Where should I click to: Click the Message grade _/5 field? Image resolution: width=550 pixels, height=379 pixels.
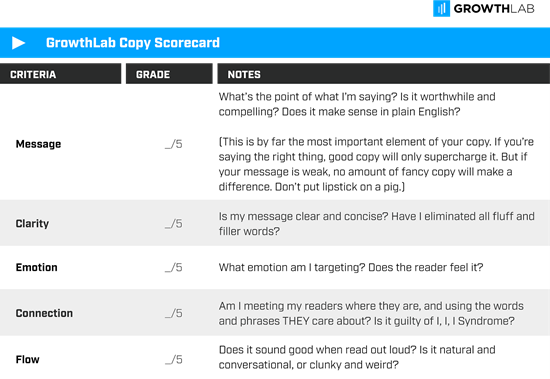point(174,144)
